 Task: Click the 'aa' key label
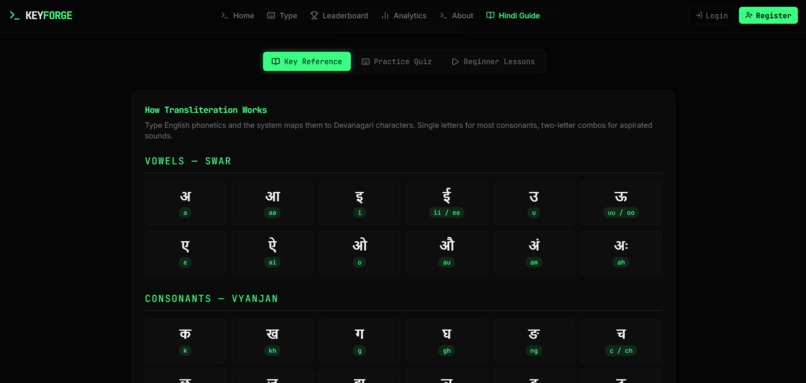(x=272, y=213)
